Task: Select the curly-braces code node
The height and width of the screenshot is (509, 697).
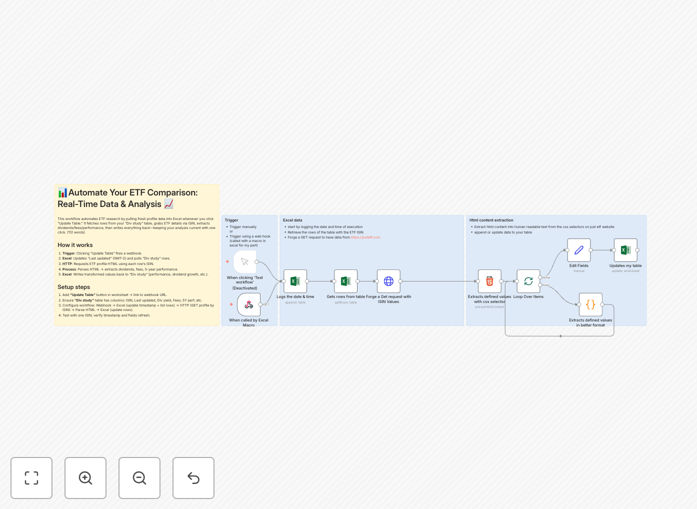Action: pyautogui.click(x=590, y=305)
